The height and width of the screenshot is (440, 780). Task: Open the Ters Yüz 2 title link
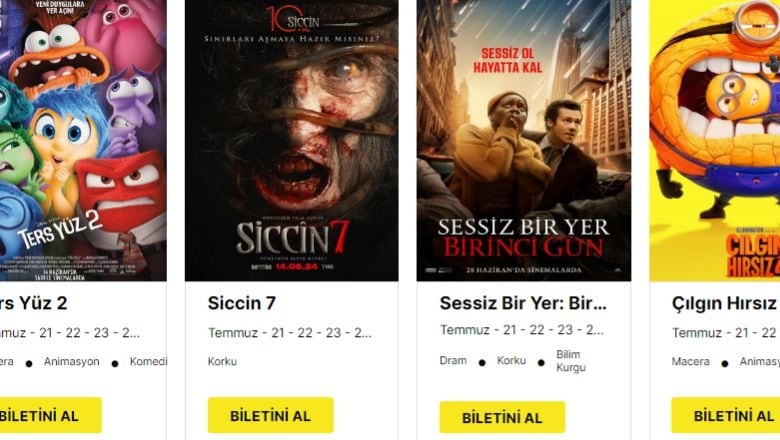(x=33, y=303)
